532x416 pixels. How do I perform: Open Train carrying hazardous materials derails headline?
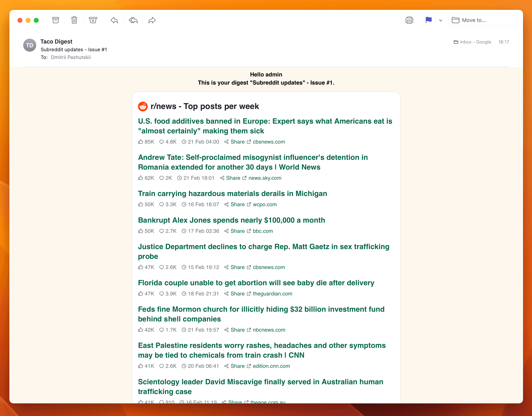pyautogui.click(x=232, y=194)
